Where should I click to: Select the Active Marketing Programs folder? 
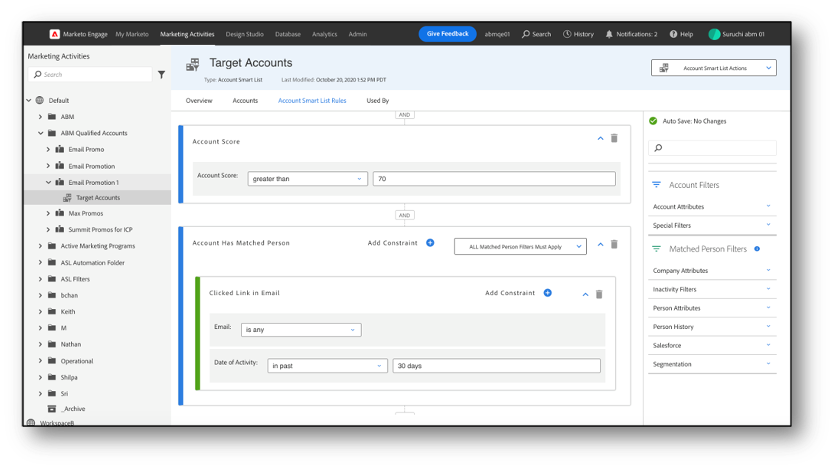[x=98, y=246]
